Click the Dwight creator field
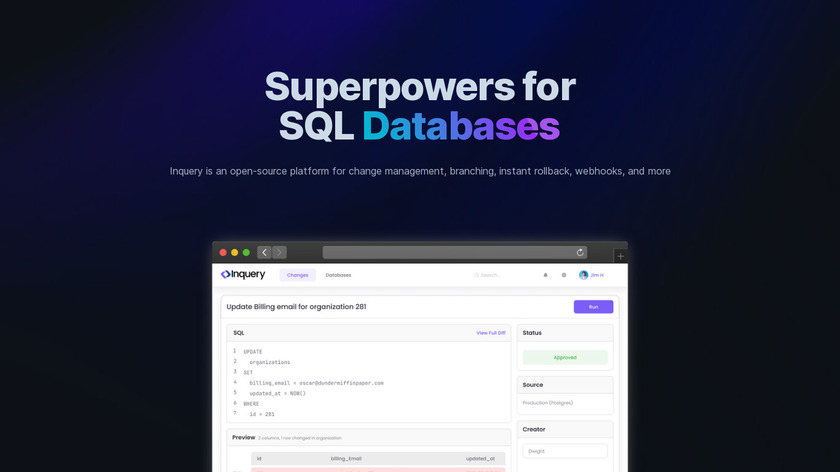The height and width of the screenshot is (472, 840). [x=565, y=451]
